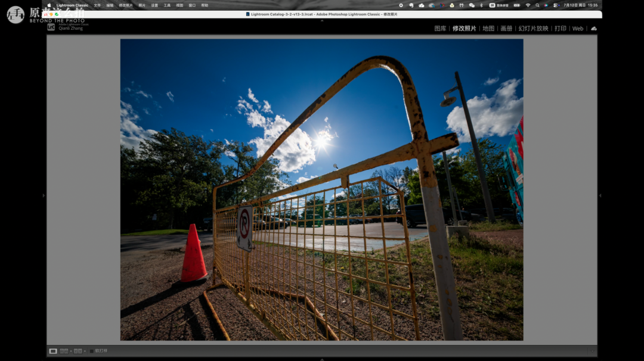Image resolution: width=644 pixels, height=361 pixels.
Task: Switch to the Web module
Action: (x=578, y=29)
